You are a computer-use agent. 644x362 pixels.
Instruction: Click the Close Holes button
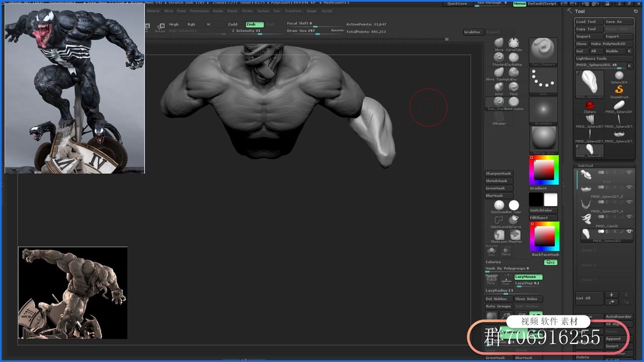tap(528, 299)
